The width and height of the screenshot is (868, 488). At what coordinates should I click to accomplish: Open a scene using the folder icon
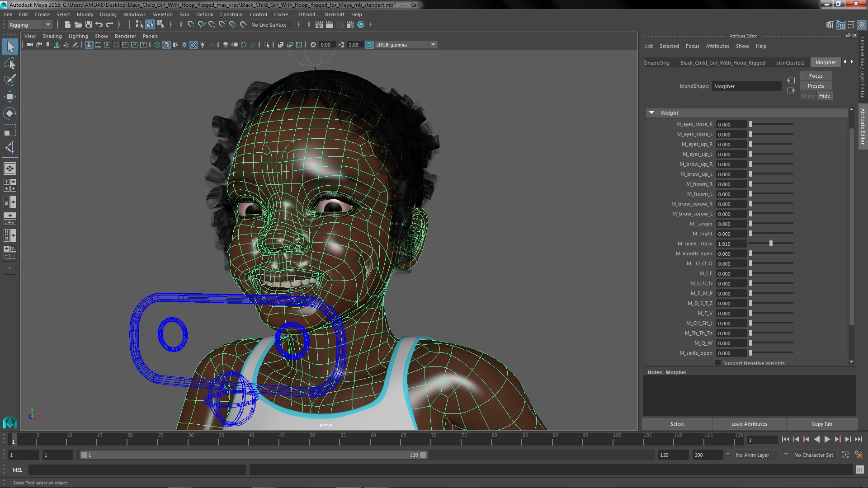78,25
